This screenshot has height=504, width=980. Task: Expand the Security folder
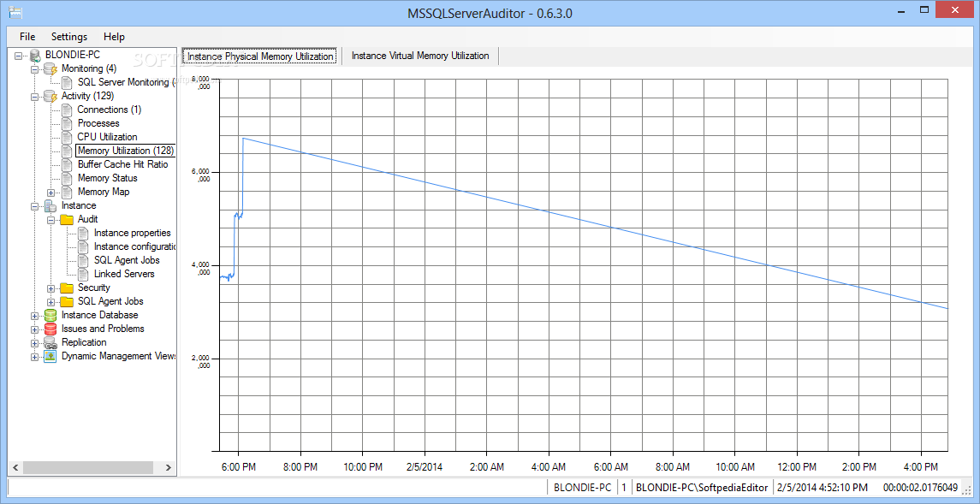tap(50, 288)
